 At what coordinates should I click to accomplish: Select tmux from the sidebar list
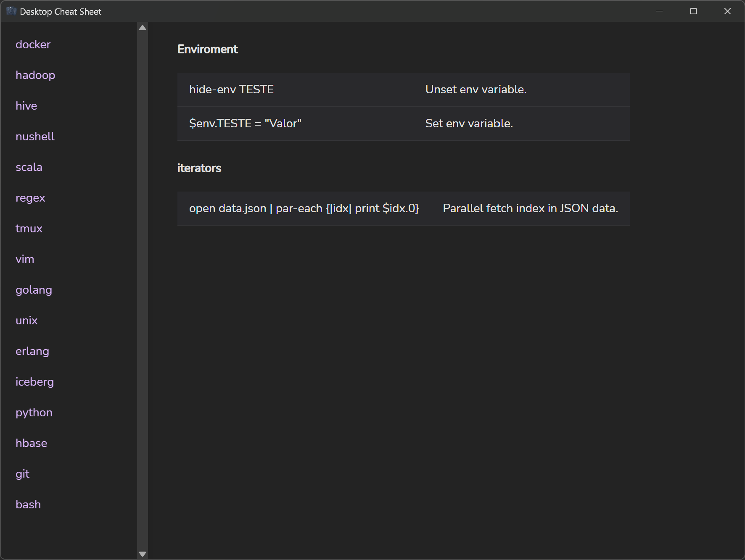coord(29,229)
